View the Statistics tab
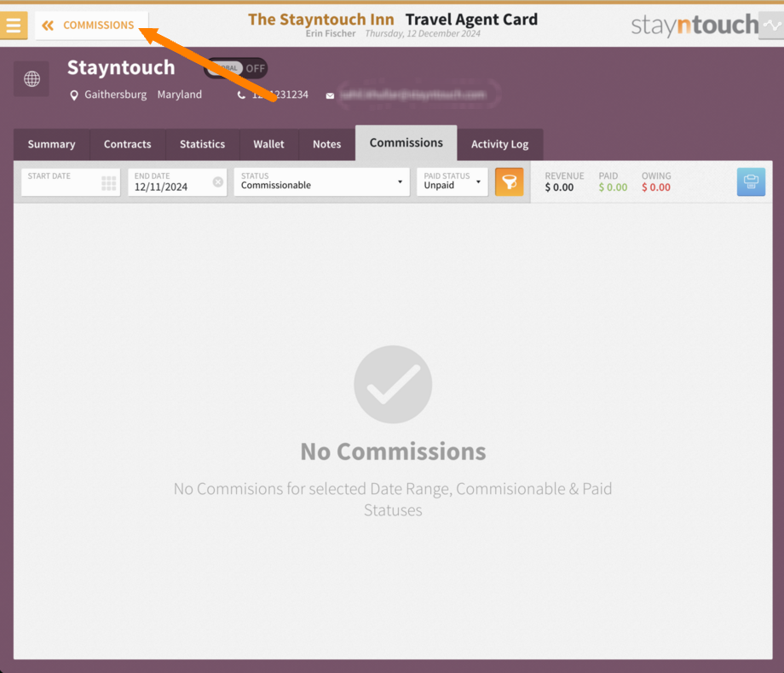 click(203, 144)
